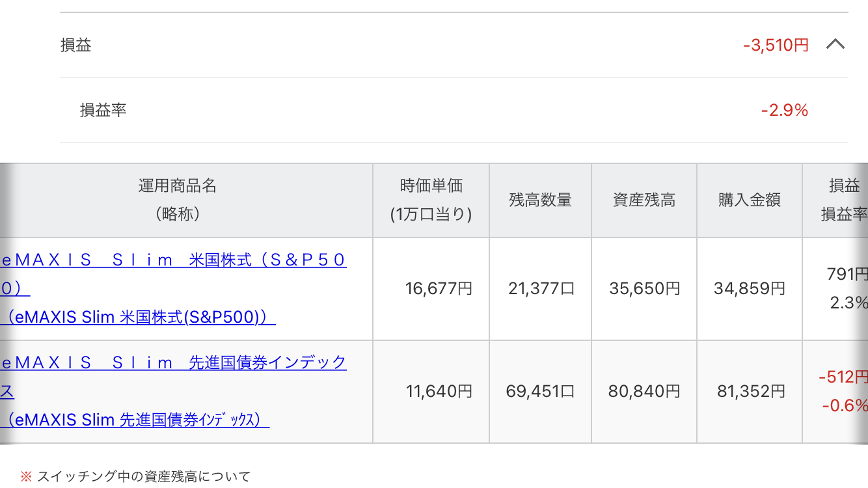Select the 35,650円 asset balance cell
This screenshot has height=488, width=868.
[x=644, y=288]
